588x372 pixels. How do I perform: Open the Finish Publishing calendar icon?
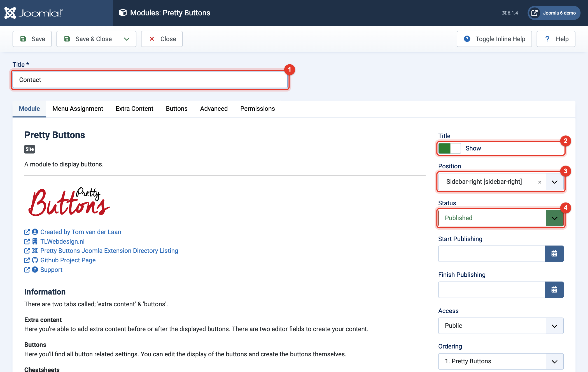pyautogui.click(x=554, y=290)
